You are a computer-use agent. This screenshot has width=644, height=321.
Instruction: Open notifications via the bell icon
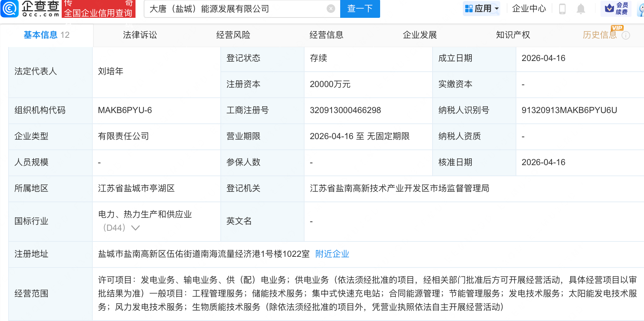(x=581, y=9)
